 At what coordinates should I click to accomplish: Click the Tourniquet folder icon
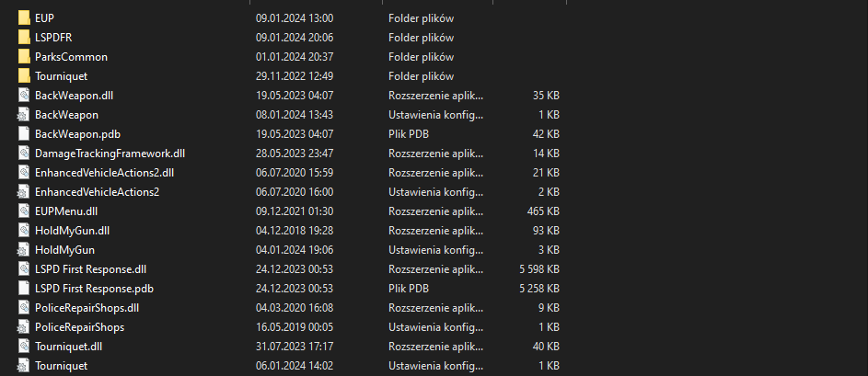tap(24, 76)
